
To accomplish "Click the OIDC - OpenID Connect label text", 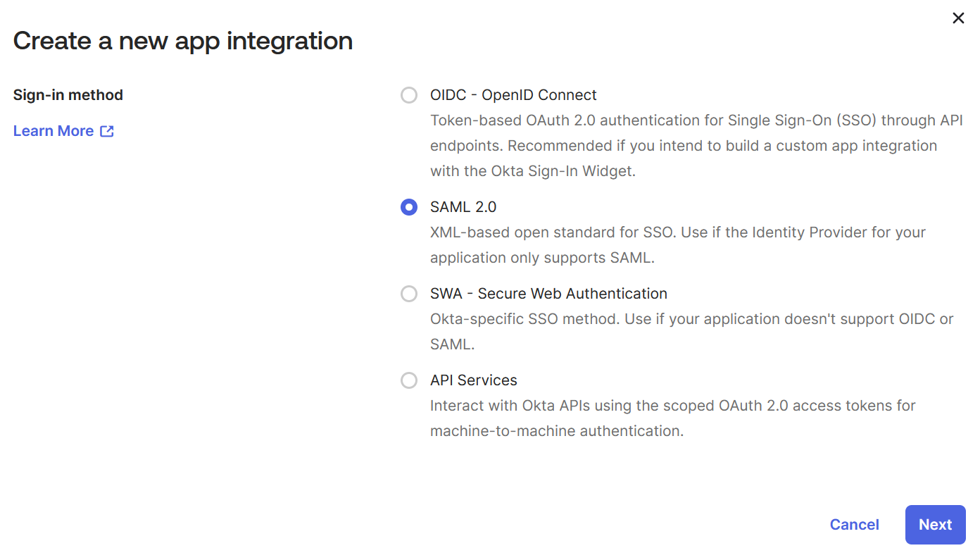I will tap(513, 94).
